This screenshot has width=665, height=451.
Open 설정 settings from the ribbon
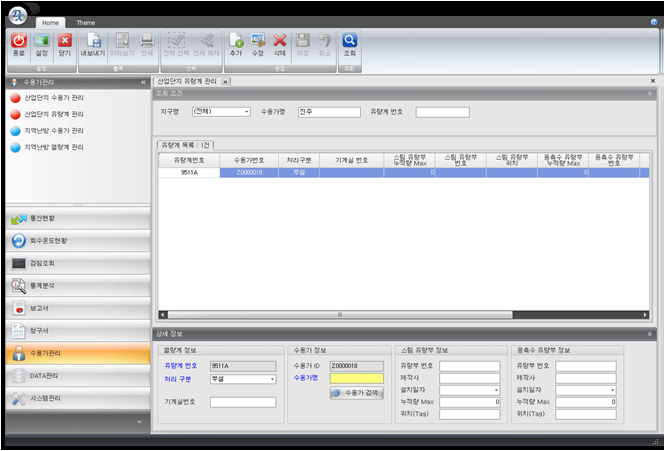[42, 42]
